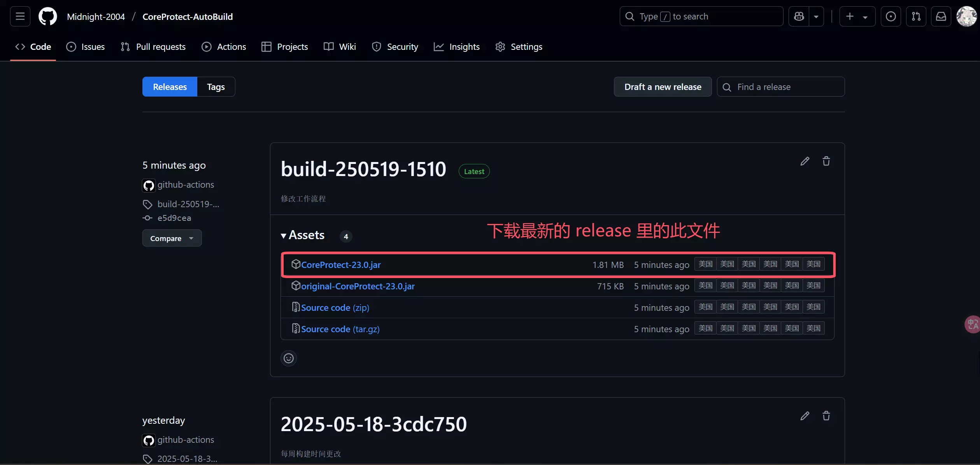Switch to the Issues tab
The image size is (980, 465).
[x=86, y=47]
